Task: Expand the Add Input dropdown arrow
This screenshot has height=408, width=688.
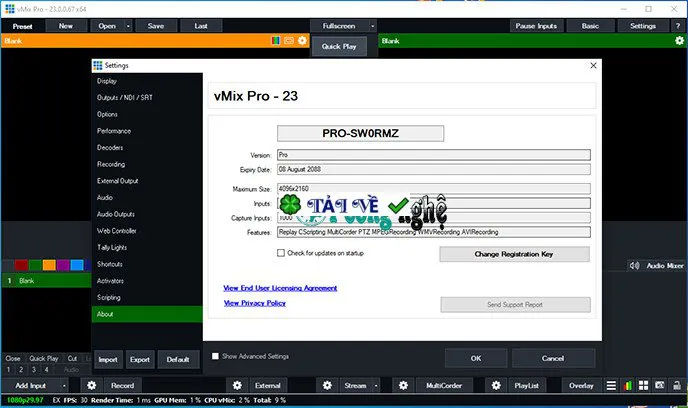Action: (64, 386)
